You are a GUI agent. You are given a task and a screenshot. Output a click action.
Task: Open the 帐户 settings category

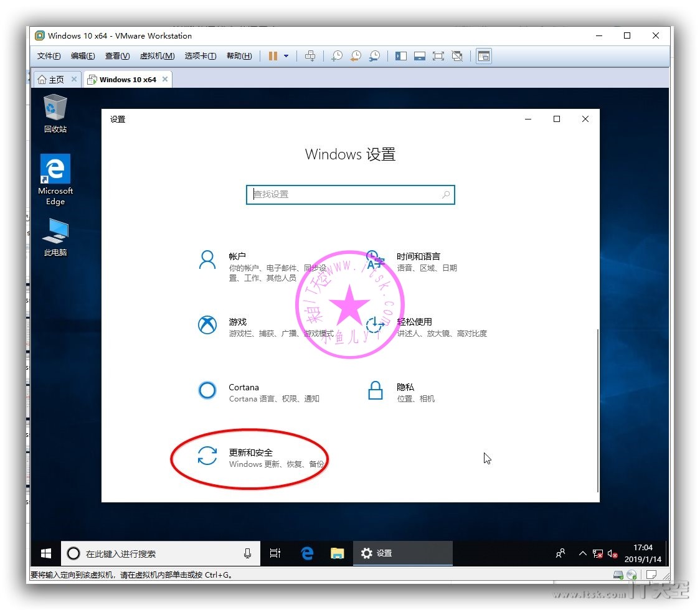(x=262, y=266)
